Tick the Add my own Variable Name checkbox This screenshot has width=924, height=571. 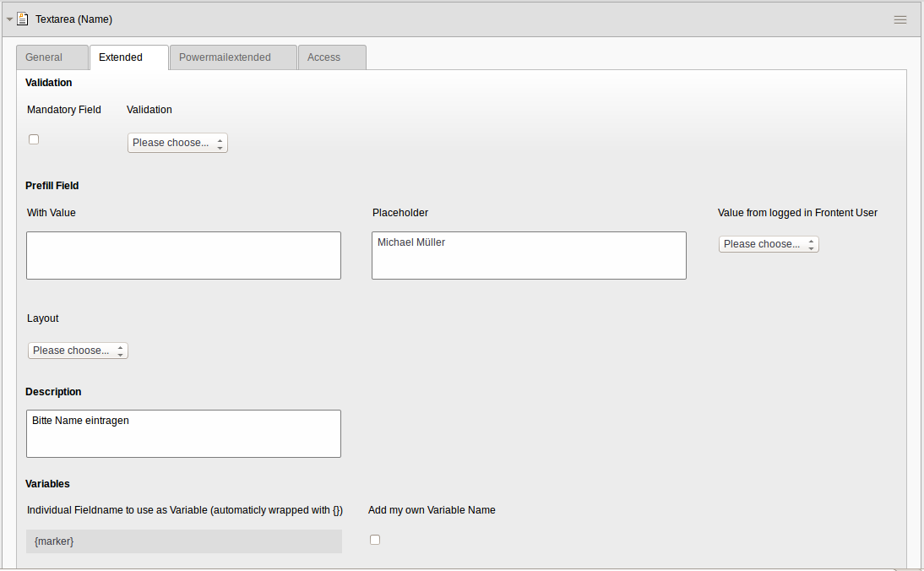click(375, 540)
